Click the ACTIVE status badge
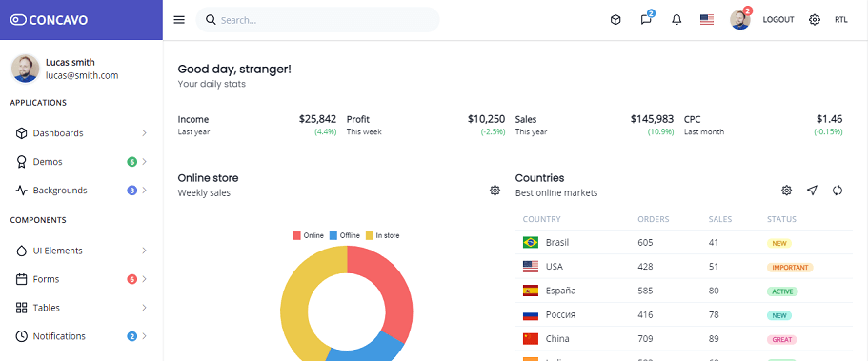Viewport: 868px width, 361px height. [782, 291]
